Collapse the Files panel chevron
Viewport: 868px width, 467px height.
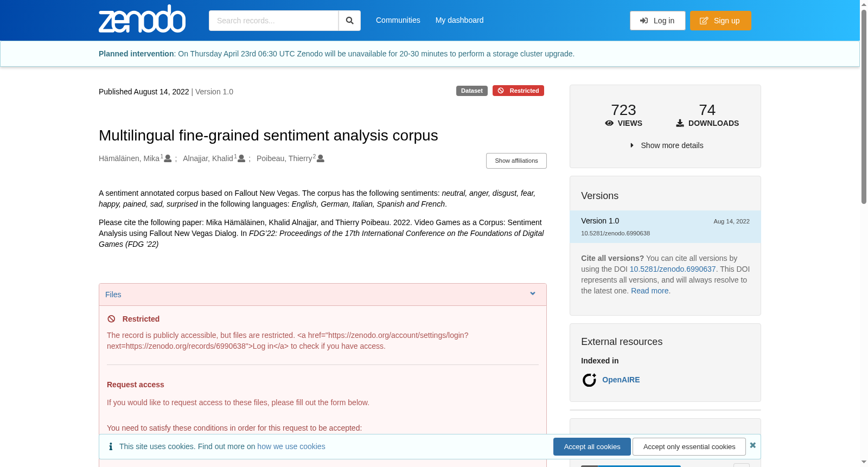pyautogui.click(x=533, y=294)
